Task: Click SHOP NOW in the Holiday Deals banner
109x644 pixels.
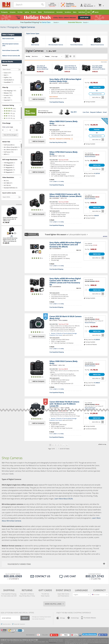Action: 84,17
